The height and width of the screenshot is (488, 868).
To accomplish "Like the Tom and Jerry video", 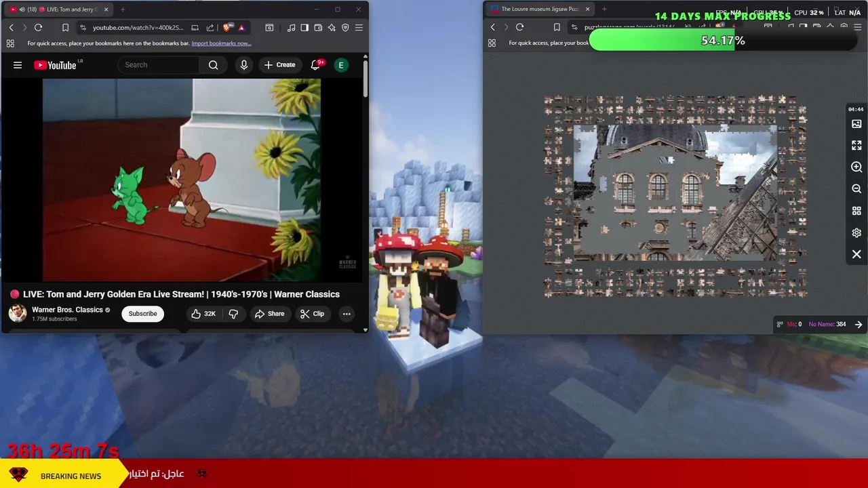I will coord(203,314).
